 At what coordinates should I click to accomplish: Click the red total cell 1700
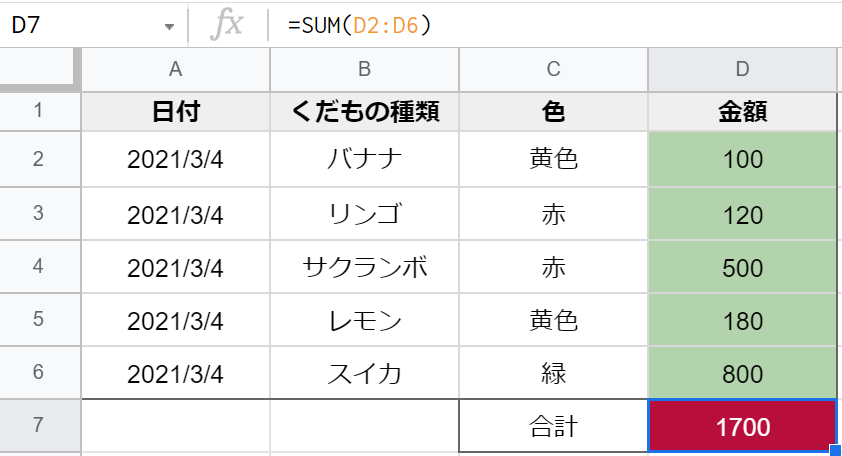[743, 426]
